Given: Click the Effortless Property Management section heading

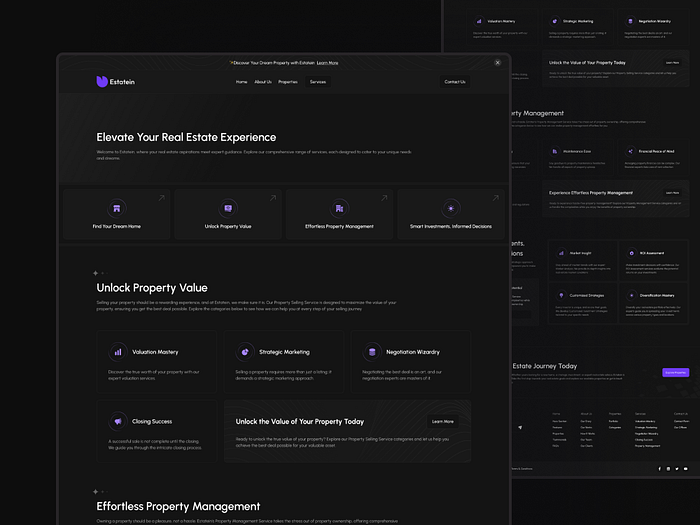Looking at the screenshot, I should coord(178,506).
